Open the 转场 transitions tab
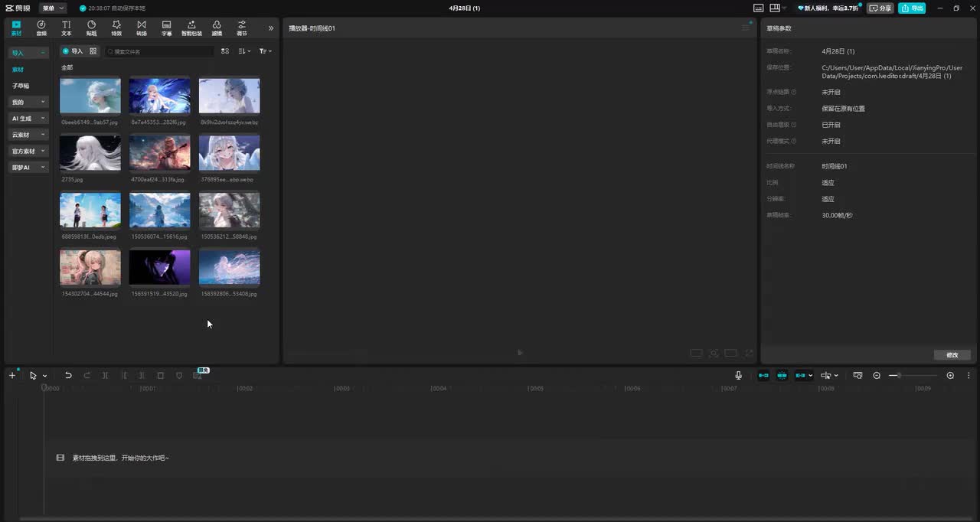 142,28
